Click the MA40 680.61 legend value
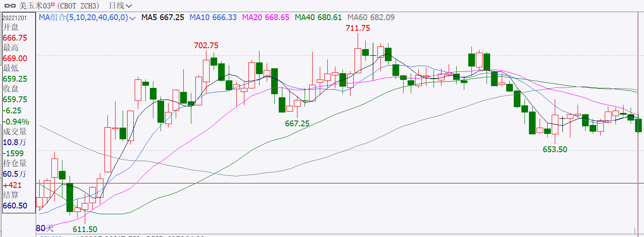 pos(318,17)
